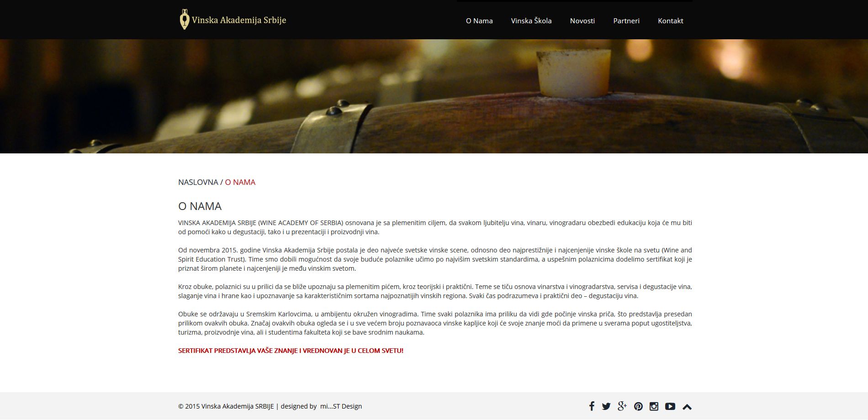
Task: Click the back-to-top chevron arrow
Action: click(687, 407)
